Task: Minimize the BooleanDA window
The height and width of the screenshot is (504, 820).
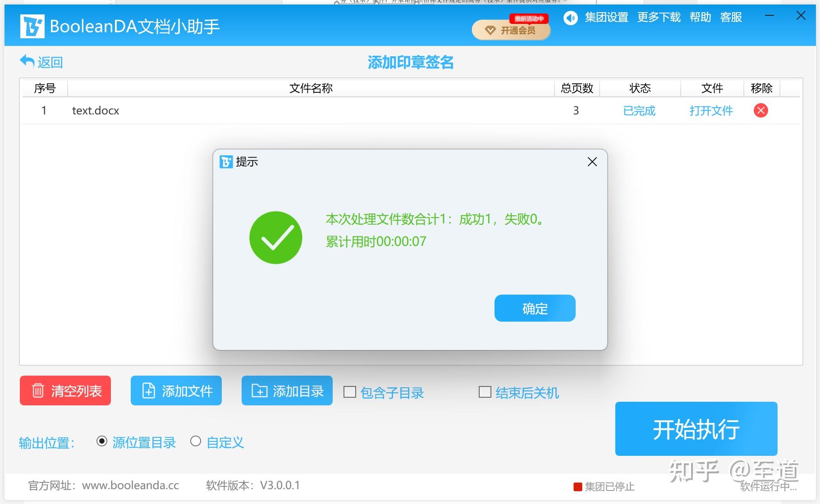Action: click(x=769, y=16)
